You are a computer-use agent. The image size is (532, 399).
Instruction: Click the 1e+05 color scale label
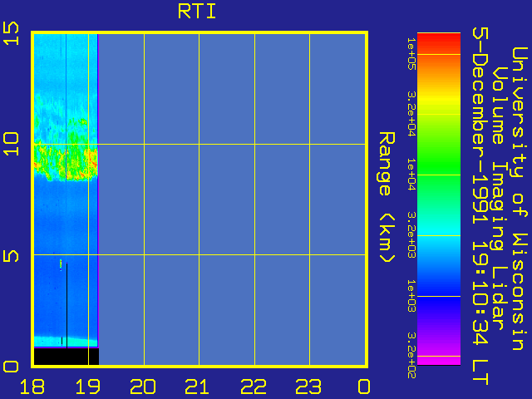coord(411,53)
